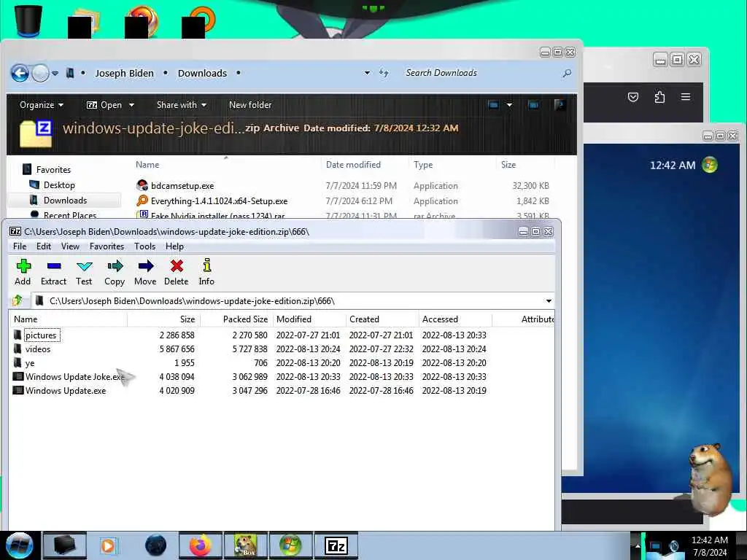Select Downloads in Explorer navigation pane
This screenshot has width=747, height=560.
click(x=65, y=200)
